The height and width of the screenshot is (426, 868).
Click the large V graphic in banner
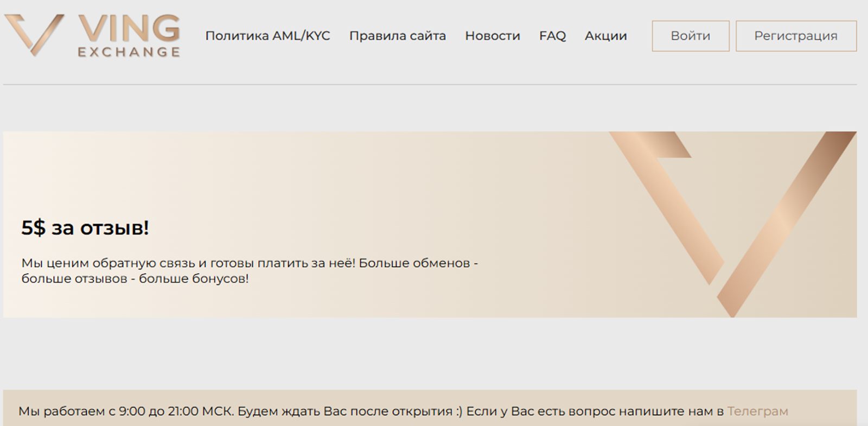(x=732, y=224)
